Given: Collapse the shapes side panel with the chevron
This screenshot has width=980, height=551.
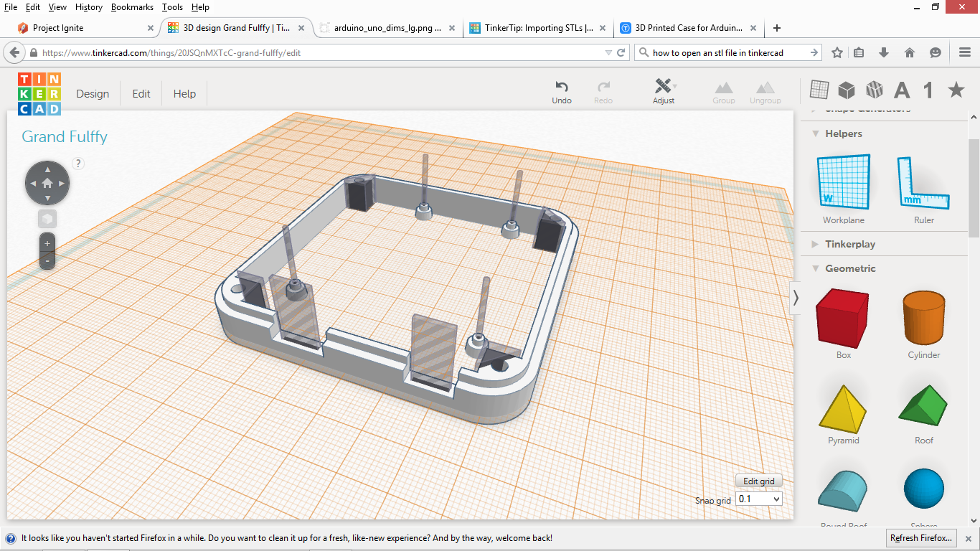Looking at the screenshot, I should (795, 297).
